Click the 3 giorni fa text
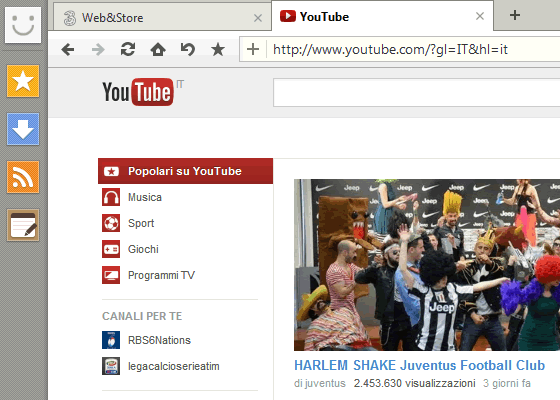 click(507, 383)
